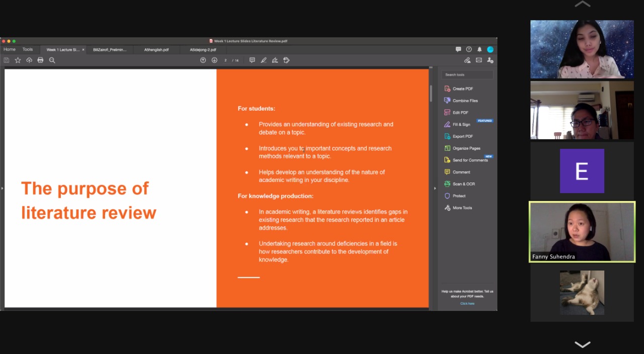
Task: Open the Export PDF tool
Action: pyautogui.click(x=462, y=136)
